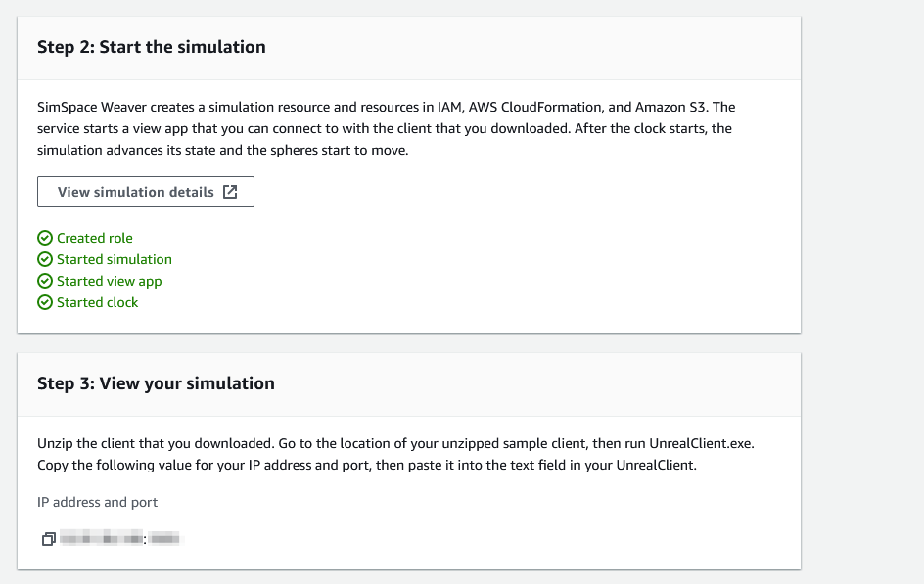Click the View simulation details button
The height and width of the screenshot is (584, 924).
pos(146,192)
